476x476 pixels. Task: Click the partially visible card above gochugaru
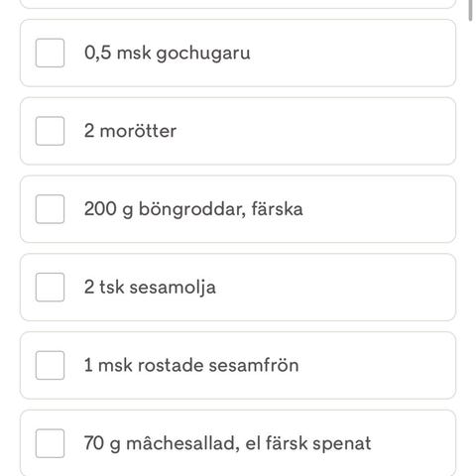(238, 3)
